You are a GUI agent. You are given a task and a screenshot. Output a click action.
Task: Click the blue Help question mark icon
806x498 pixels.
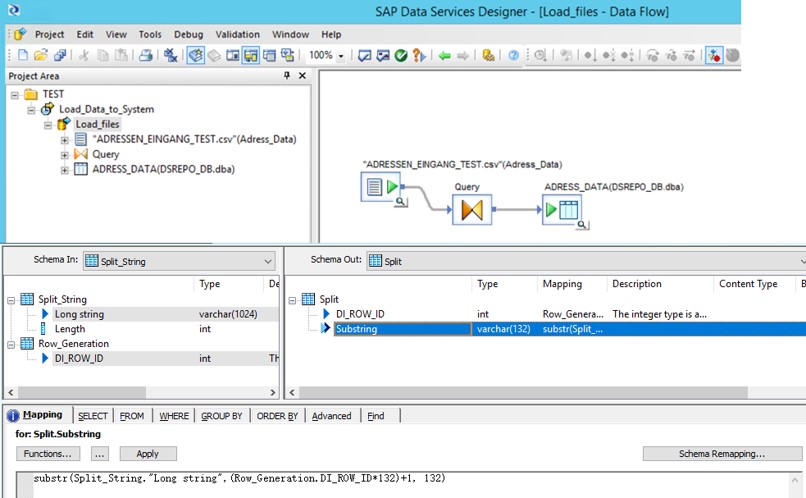click(x=513, y=56)
